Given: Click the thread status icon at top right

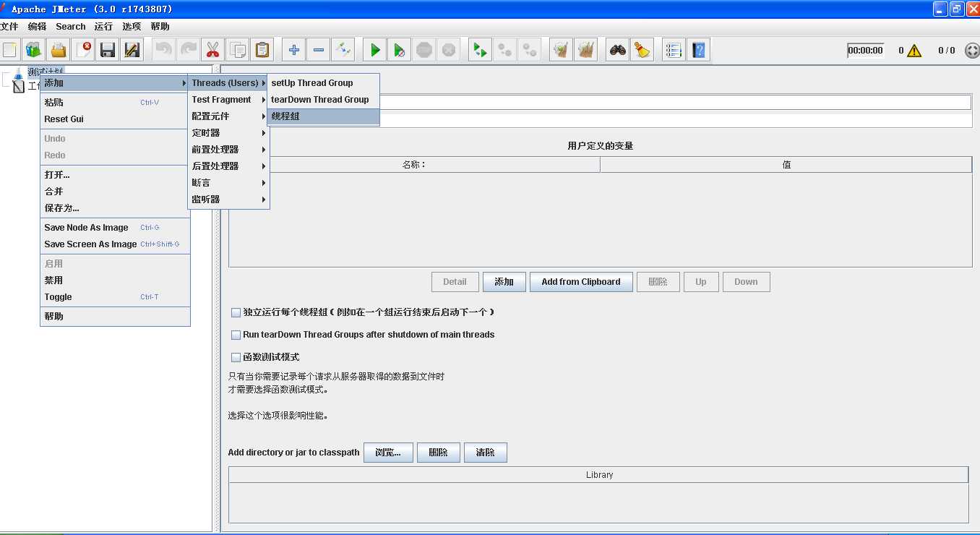Looking at the screenshot, I should pos(972,51).
